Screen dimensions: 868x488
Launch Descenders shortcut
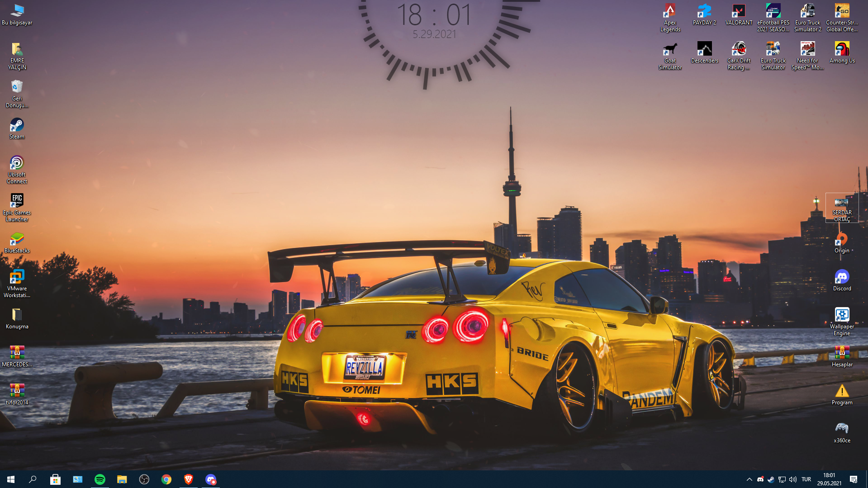pyautogui.click(x=704, y=52)
